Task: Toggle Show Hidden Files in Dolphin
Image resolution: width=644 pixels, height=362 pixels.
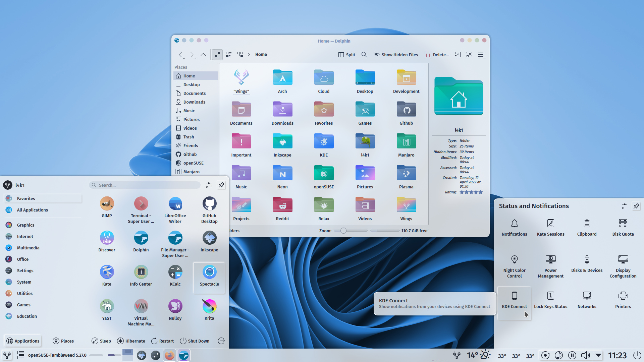Action: click(396, 55)
